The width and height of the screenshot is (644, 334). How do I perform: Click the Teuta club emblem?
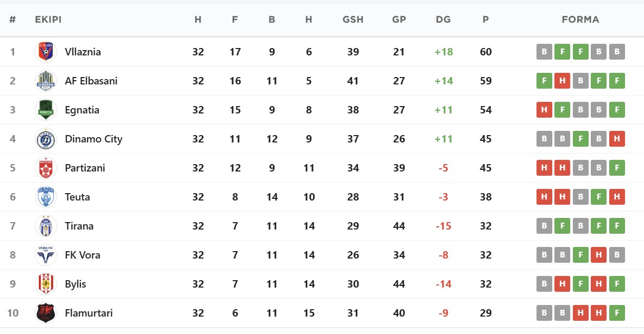click(x=46, y=197)
